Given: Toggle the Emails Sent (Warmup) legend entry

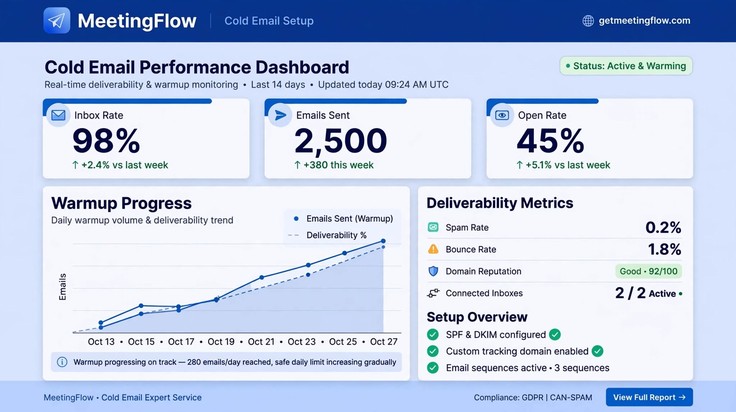Looking at the screenshot, I should [344, 219].
